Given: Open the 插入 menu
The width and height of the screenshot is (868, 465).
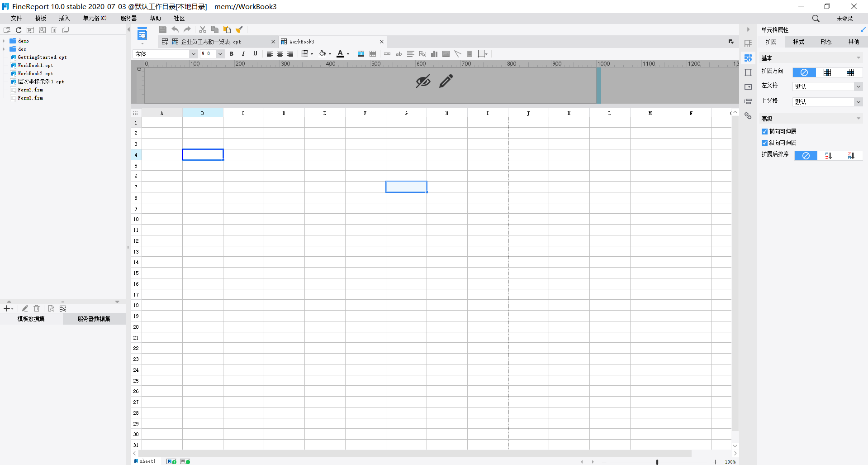Looking at the screenshot, I should click(64, 18).
